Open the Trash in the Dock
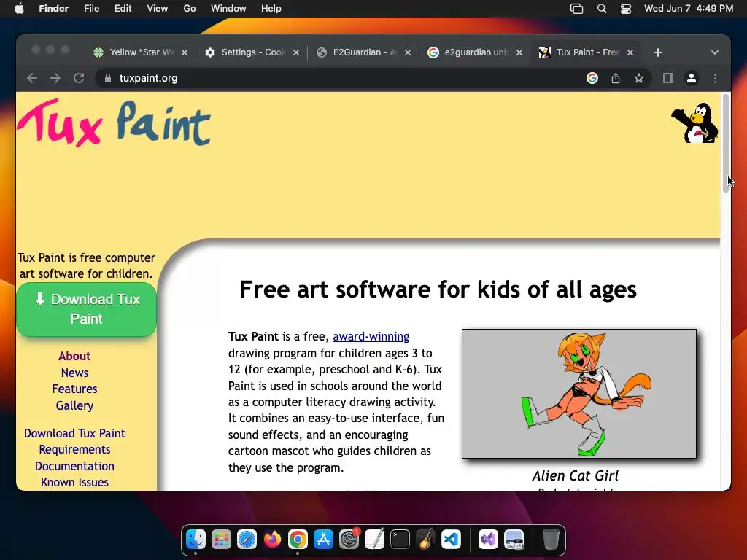 coord(551,540)
